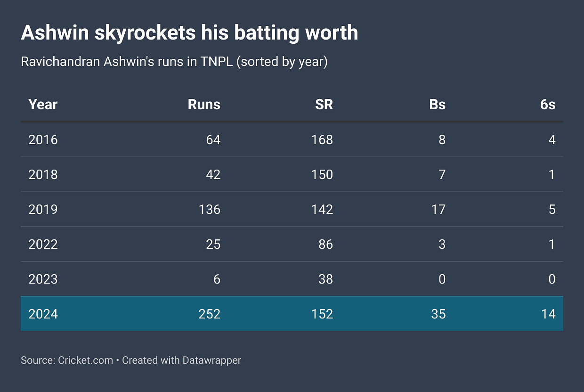Click the 2024 sixes value 14

click(x=548, y=314)
